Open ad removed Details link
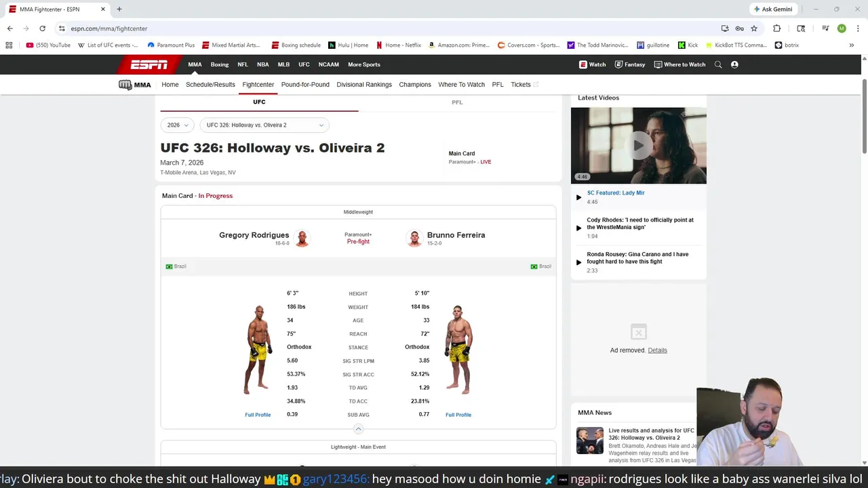 click(x=657, y=350)
